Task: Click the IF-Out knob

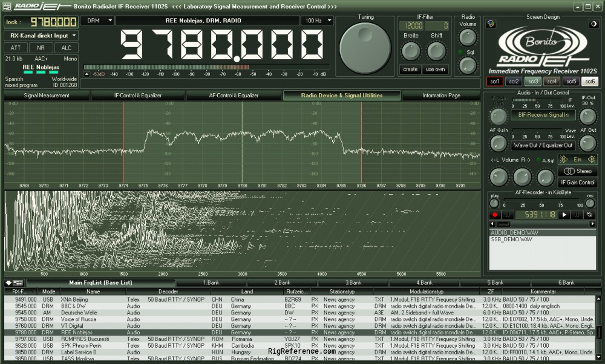Action: [x=587, y=117]
